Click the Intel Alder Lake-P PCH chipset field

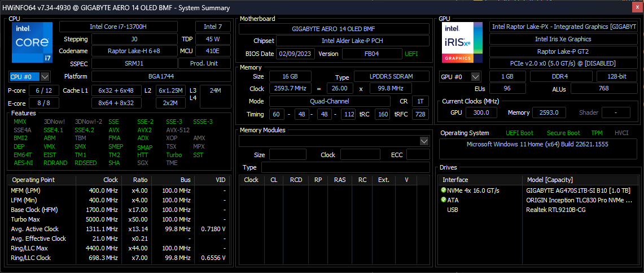pos(352,41)
